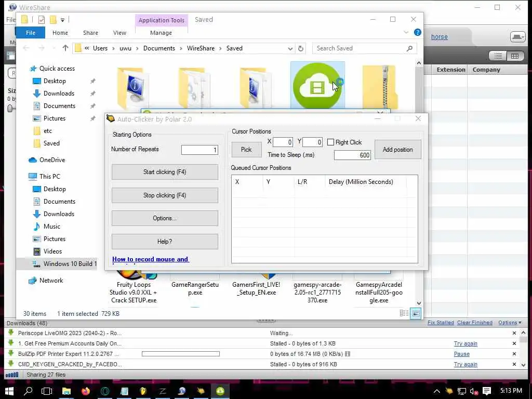The image size is (532, 399).
Task: Add position to the queue
Action: [x=397, y=150]
